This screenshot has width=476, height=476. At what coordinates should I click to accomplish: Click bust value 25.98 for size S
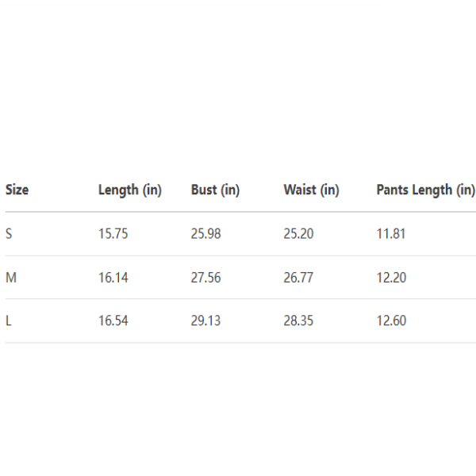pyautogui.click(x=206, y=234)
